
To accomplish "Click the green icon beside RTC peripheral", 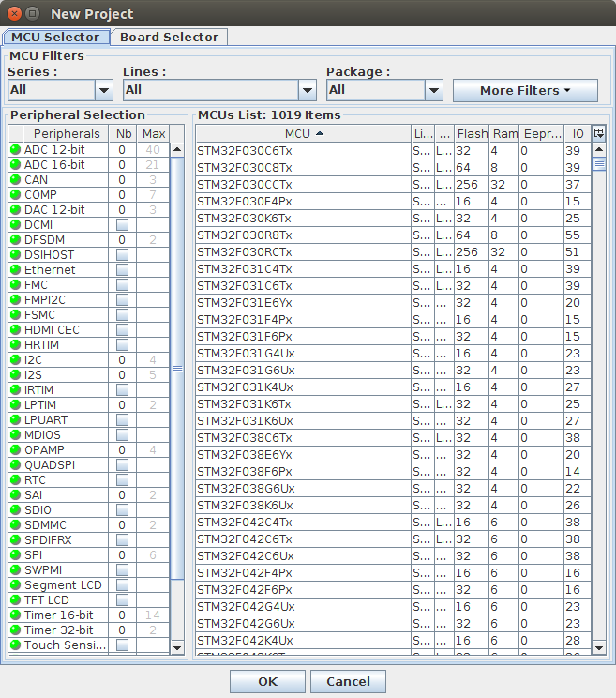I will [x=15, y=480].
